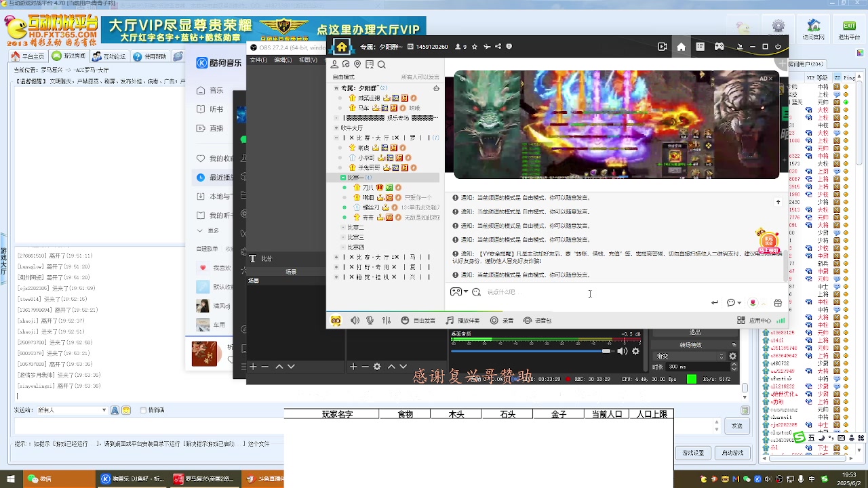This screenshot has height=488, width=868.
Task: Click the flower gift icon in YY chat
Action: coord(753,303)
